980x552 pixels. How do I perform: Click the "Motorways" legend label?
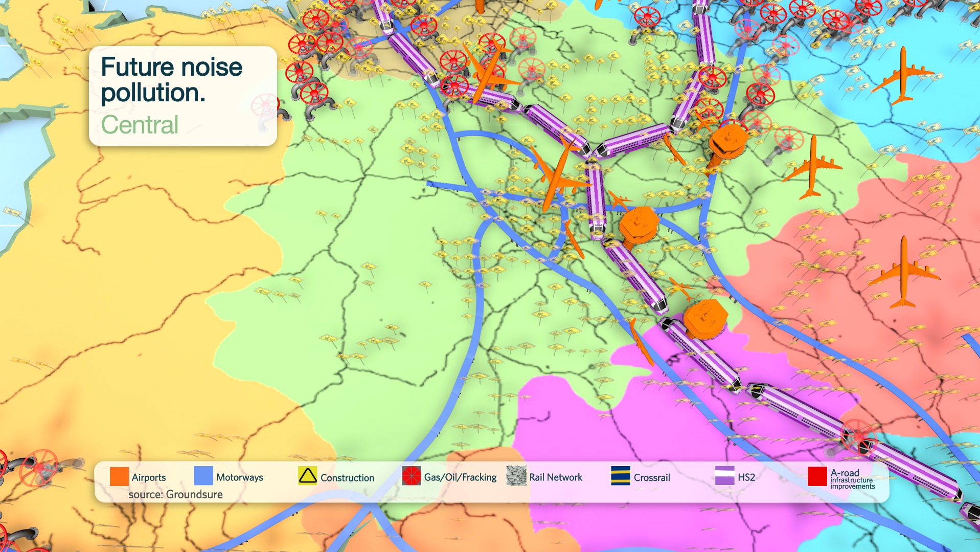(240, 477)
